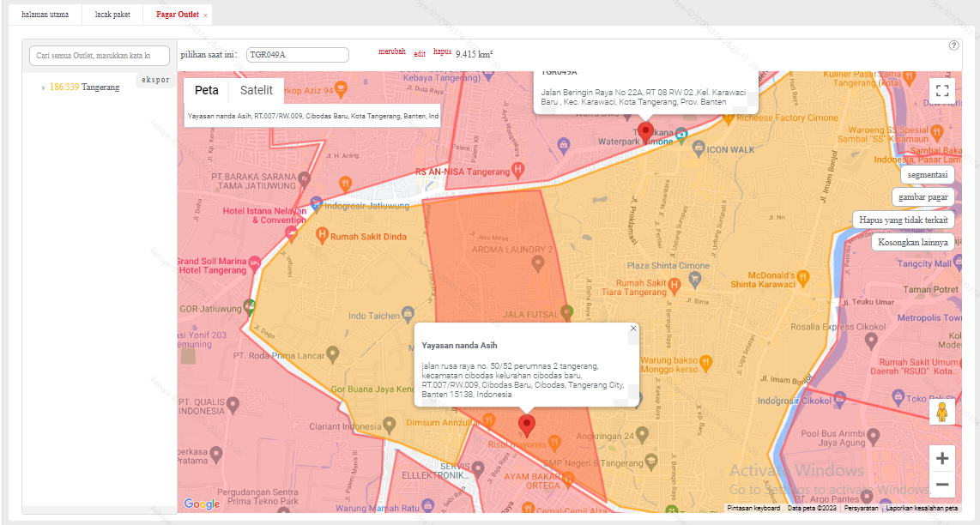
Task: Expand the 186/339 Tangerang tree node
Action: (43, 88)
